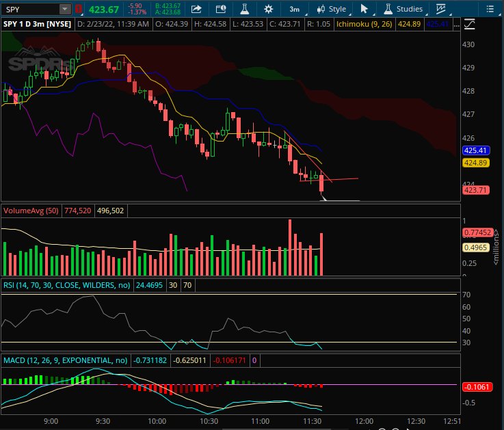
Task: Click the volume value 774,520
Action: click(77, 211)
